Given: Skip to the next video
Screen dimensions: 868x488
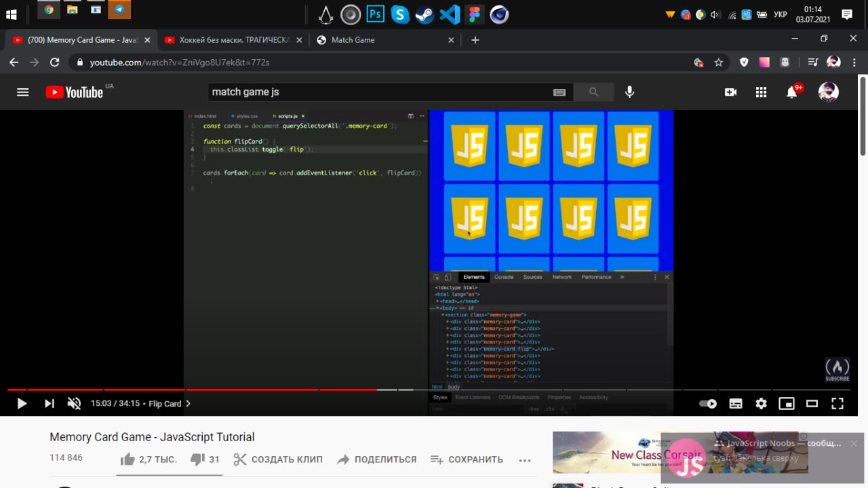Looking at the screenshot, I should [49, 403].
